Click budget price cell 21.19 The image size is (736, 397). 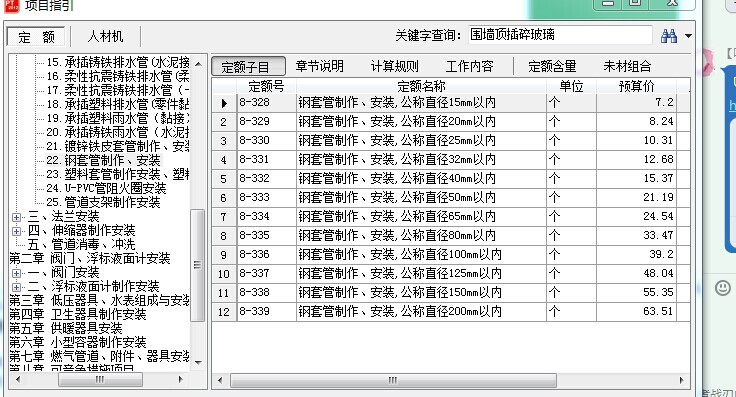click(636, 198)
